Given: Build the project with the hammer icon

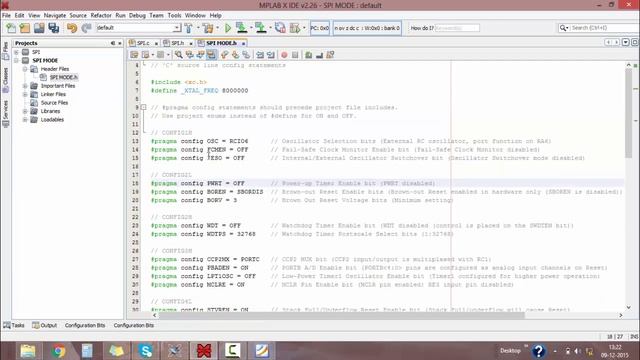Looking at the screenshot, I should pos(189,28).
